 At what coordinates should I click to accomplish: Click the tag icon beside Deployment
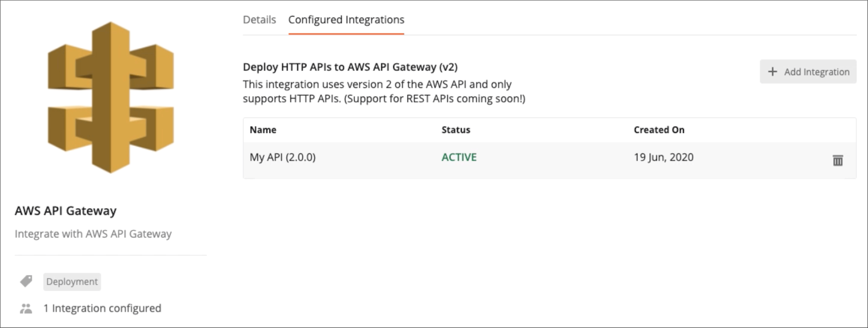26,281
